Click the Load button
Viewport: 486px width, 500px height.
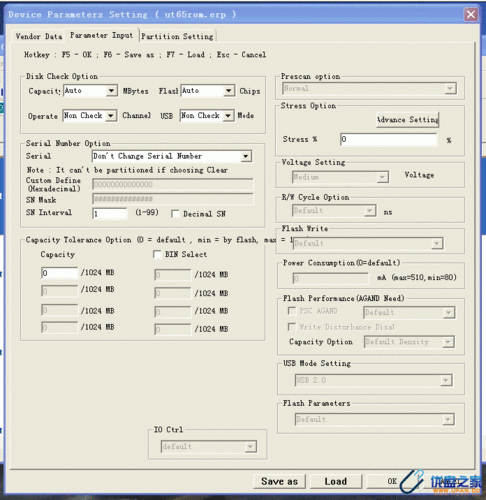pyautogui.click(x=336, y=481)
